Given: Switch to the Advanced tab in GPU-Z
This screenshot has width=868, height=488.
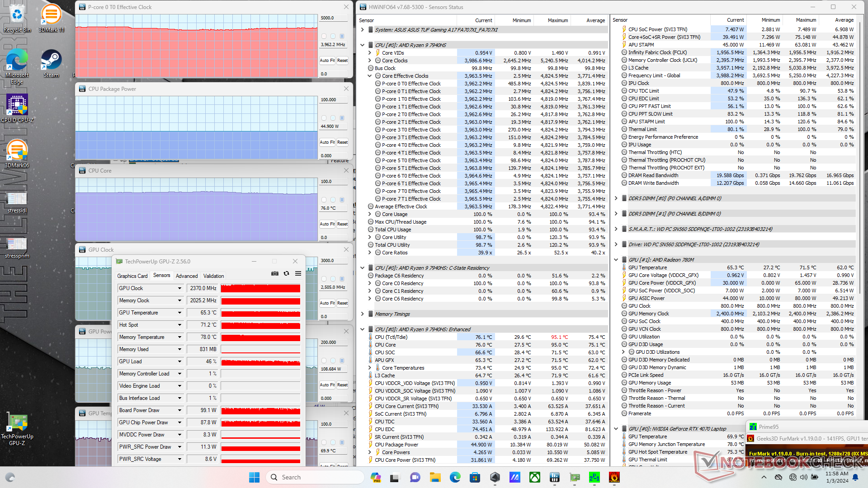Looking at the screenshot, I should (187, 276).
